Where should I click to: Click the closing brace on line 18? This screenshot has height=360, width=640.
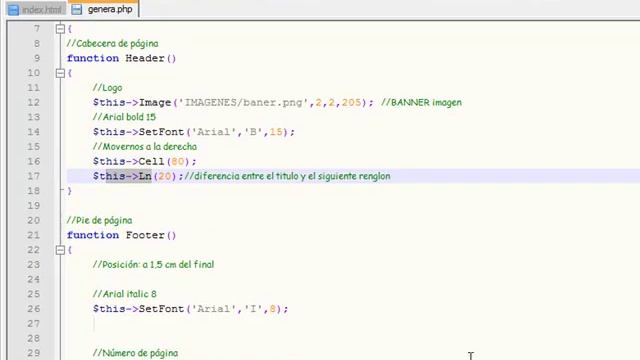coord(69,191)
